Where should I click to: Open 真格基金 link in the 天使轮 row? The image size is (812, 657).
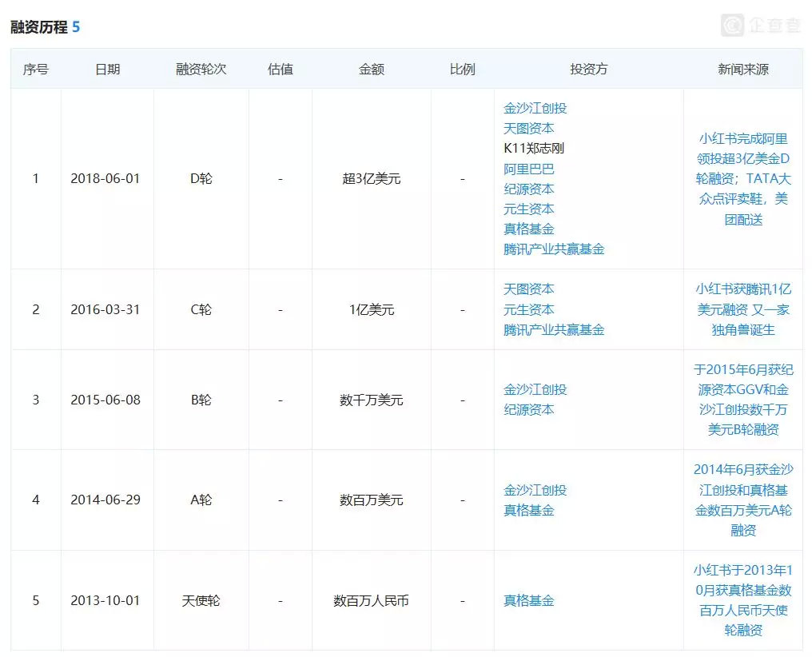531,601
